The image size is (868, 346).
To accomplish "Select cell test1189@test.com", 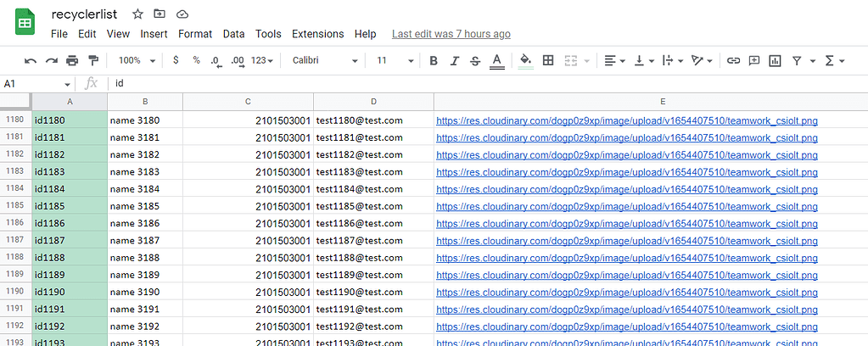I will pos(373,275).
